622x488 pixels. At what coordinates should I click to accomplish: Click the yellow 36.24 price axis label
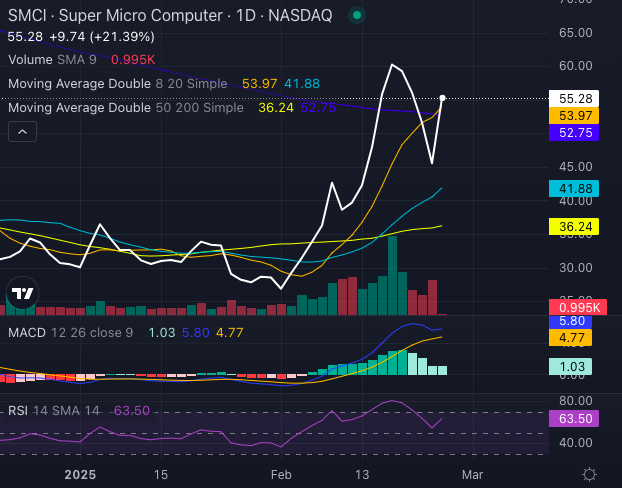573,227
